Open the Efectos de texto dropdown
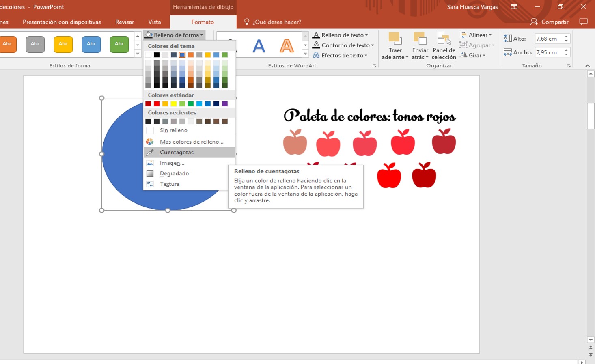 [x=342, y=55]
